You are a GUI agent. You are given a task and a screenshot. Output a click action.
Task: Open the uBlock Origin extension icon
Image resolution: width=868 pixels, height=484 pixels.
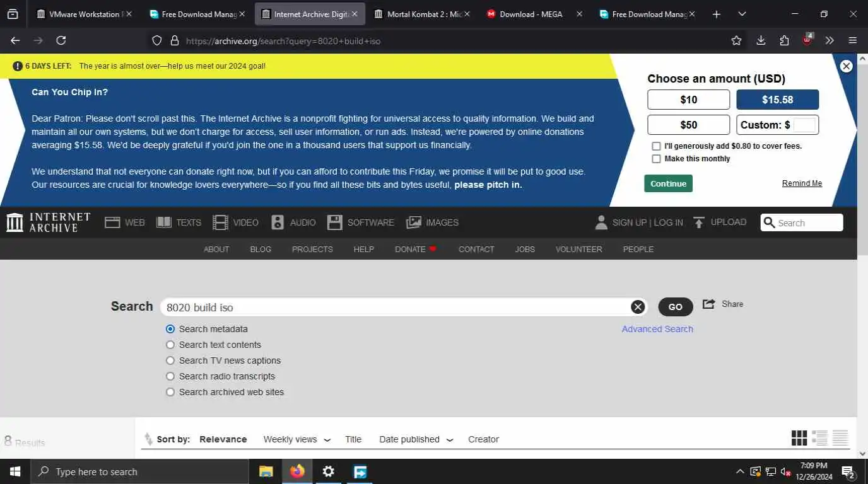click(x=807, y=40)
